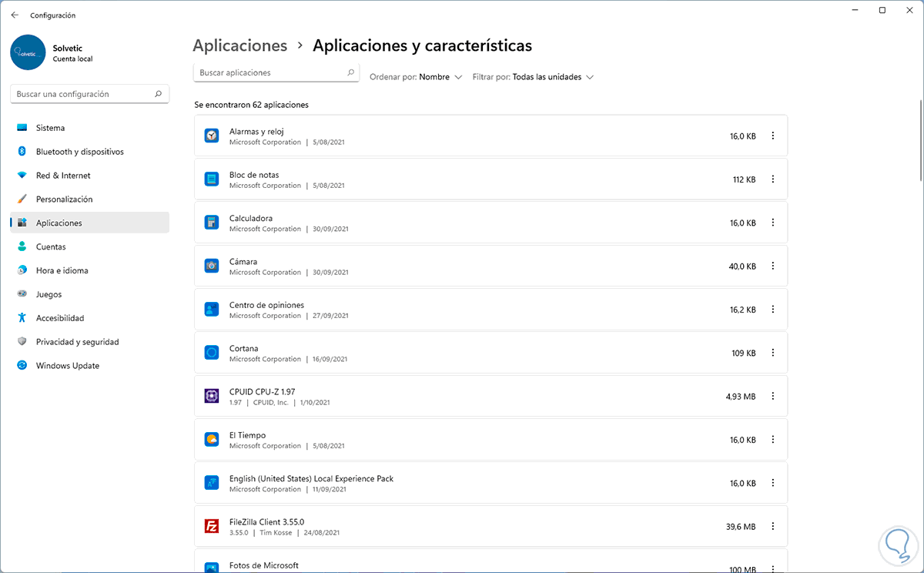The width and height of the screenshot is (924, 573).
Task: Click the magnifier in Buscar una configuración
Action: tap(159, 94)
